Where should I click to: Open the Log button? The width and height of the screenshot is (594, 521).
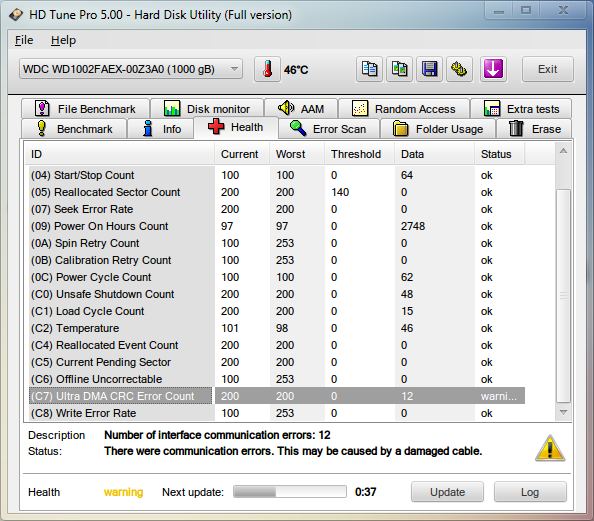(x=530, y=492)
